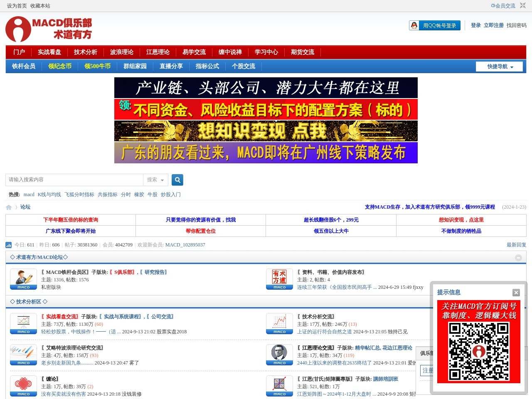The width and height of the screenshot is (532, 399).
Task: Open the 缠论 forum knot icon
Action: click(x=24, y=386)
